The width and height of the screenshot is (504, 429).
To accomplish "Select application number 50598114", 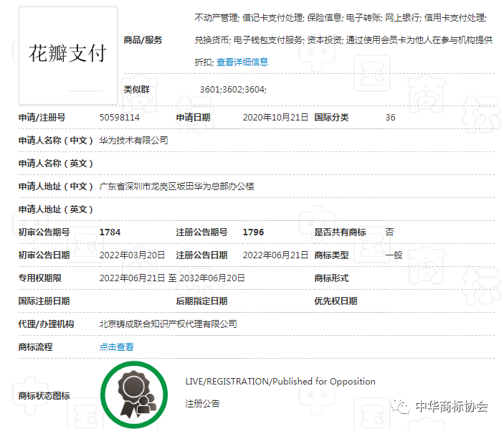I will (119, 118).
